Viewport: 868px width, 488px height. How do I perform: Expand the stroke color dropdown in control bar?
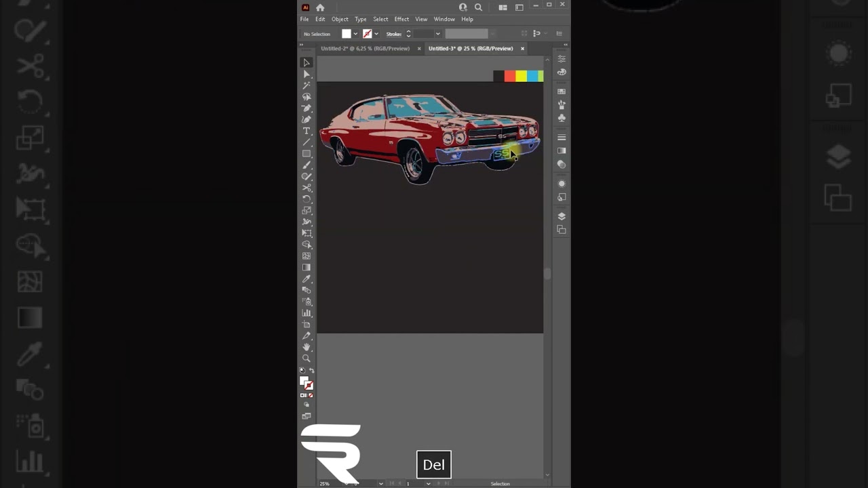(376, 34)
